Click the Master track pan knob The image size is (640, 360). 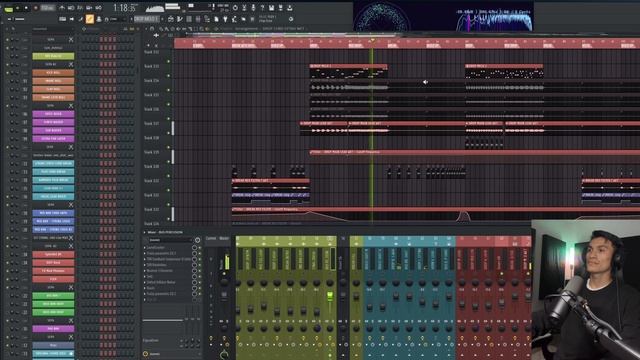tap(224, 282)
